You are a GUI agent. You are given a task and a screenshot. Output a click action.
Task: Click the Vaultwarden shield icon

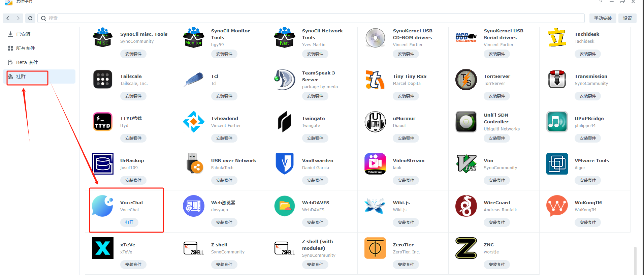[x=285, y=164]
